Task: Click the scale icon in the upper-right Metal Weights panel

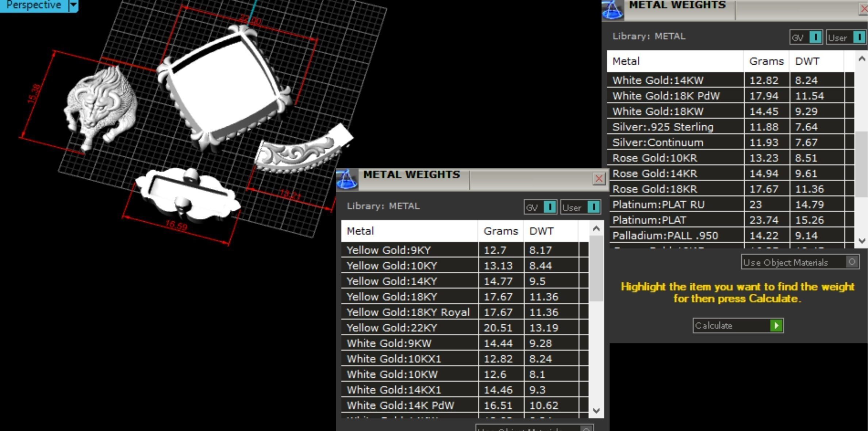Action: (x=612, y=10)
